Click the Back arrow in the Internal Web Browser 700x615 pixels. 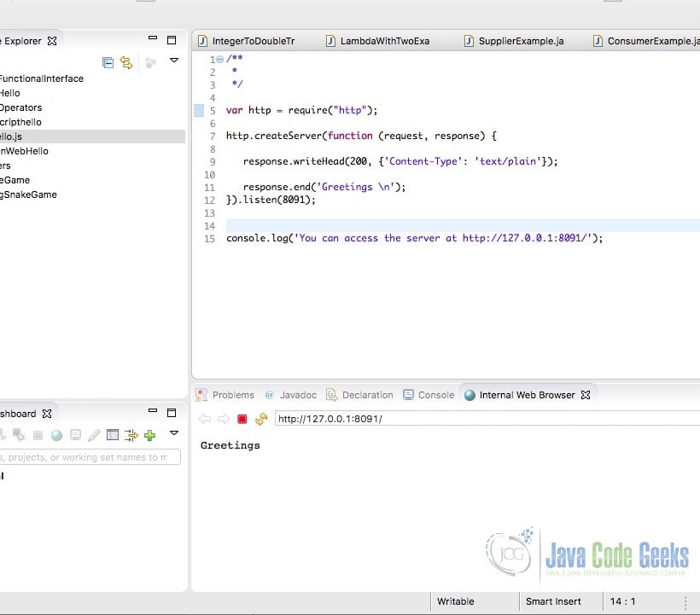click(x=203, y=419)
